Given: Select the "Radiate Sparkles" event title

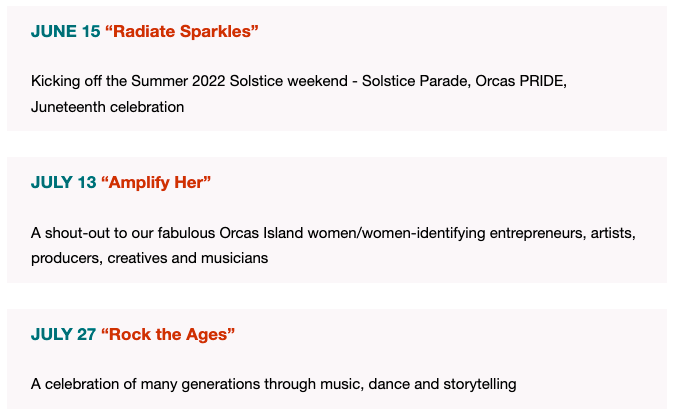Looking at the screenshot, I should [182, 31].
